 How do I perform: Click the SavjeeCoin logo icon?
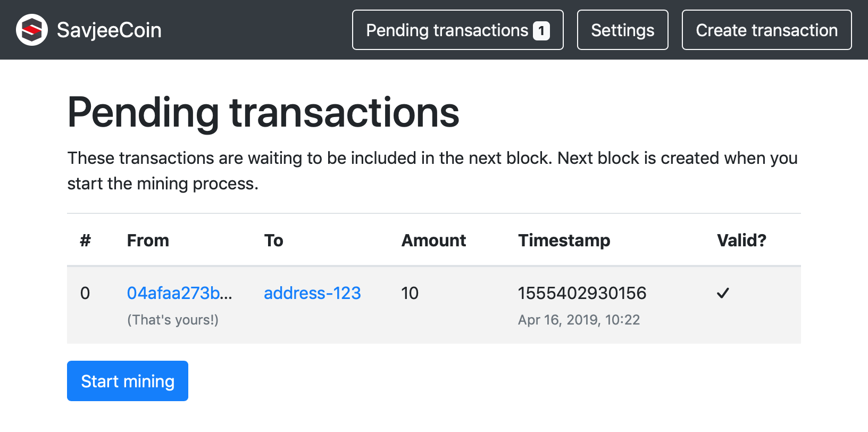coord(32,30)
